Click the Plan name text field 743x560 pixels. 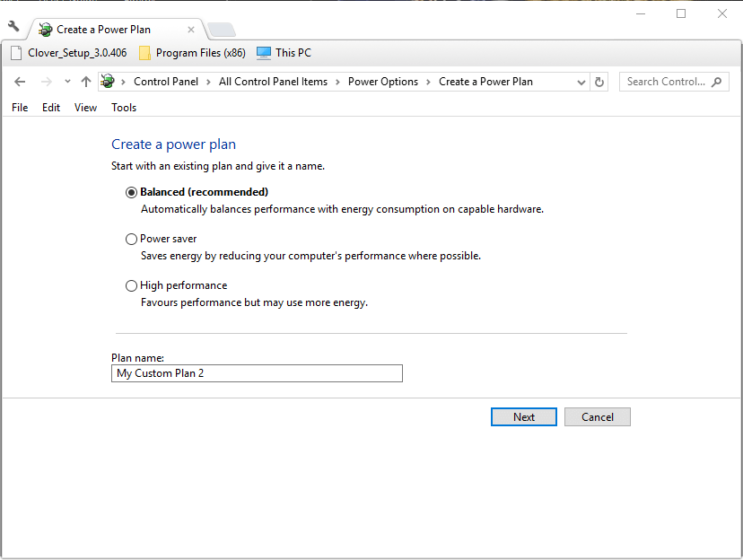click(x=257, y=373)
